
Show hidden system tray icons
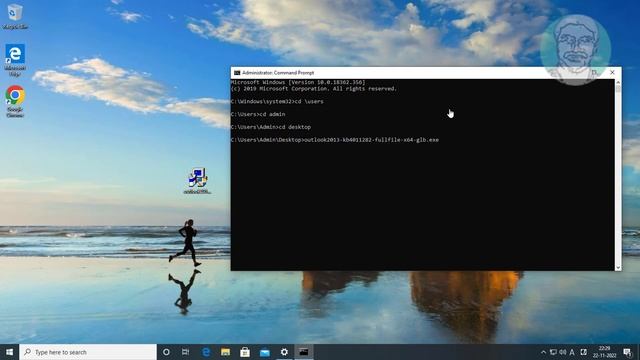[543, 352]
